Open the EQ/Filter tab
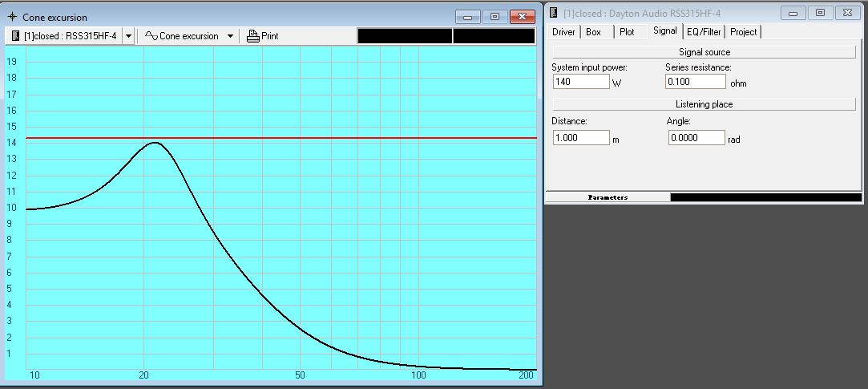Screen dimensions: 868x389 704,32
